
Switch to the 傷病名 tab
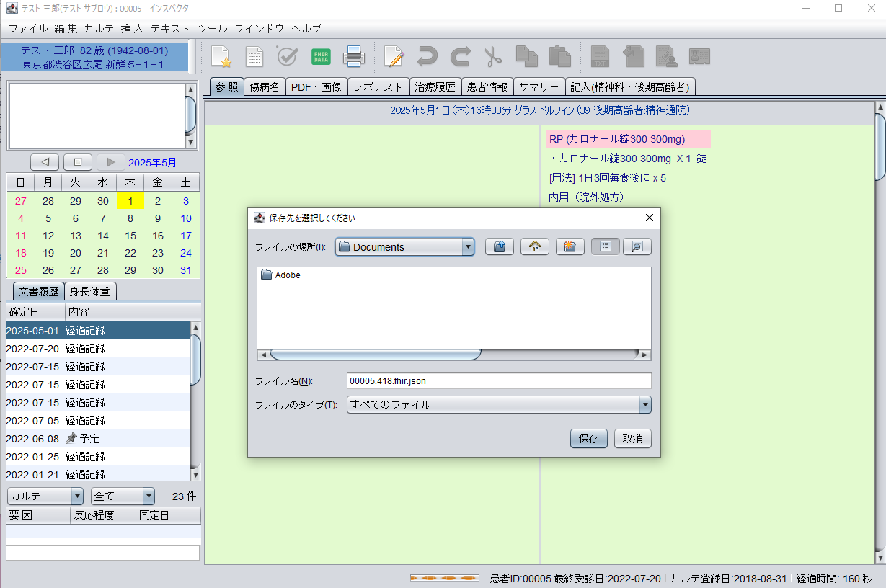264,87
